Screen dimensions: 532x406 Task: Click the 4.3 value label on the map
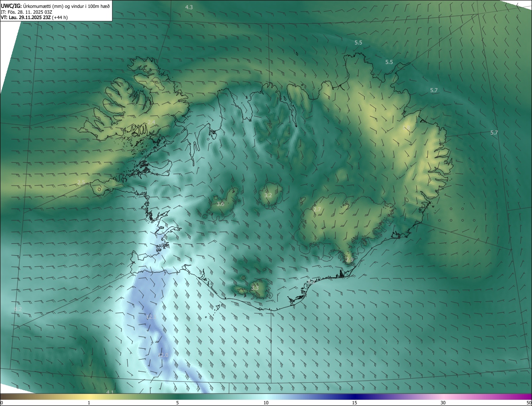point(189,7)
